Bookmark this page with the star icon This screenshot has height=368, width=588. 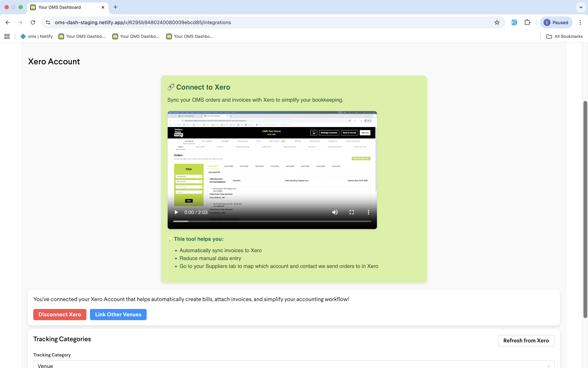497,22
